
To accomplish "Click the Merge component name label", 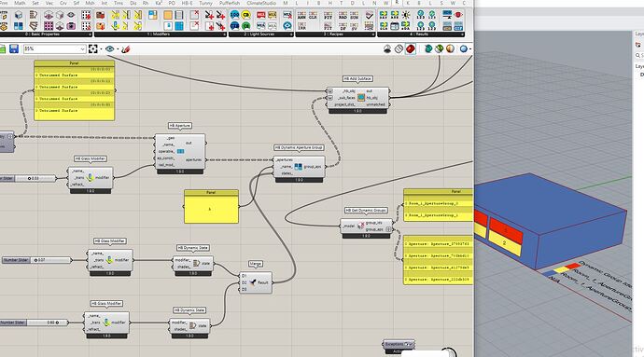I will 256,264.
